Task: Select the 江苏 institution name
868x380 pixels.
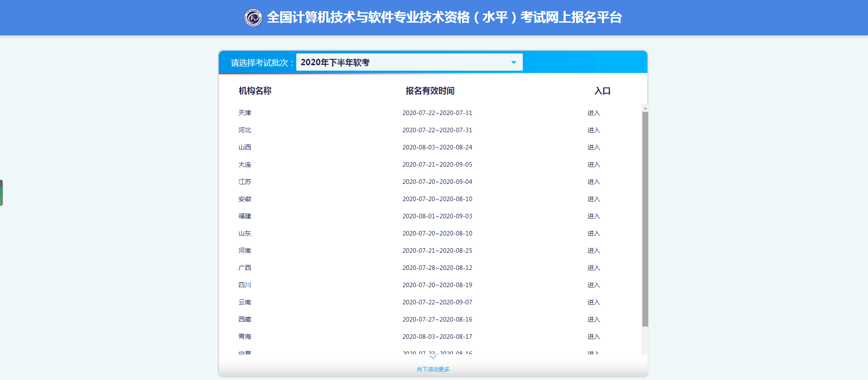Action: (245, 182)
